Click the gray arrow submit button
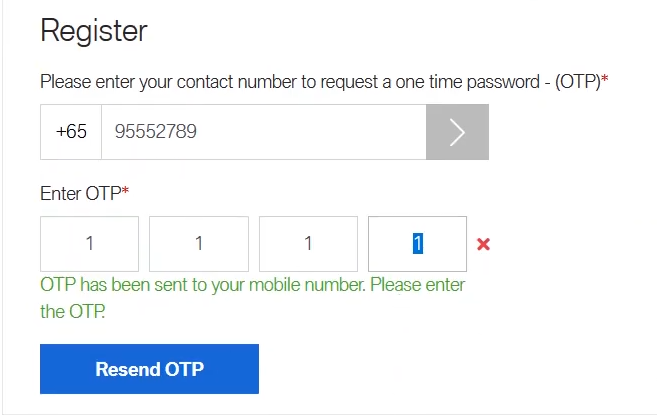657x416 pixels. point(457,132)
